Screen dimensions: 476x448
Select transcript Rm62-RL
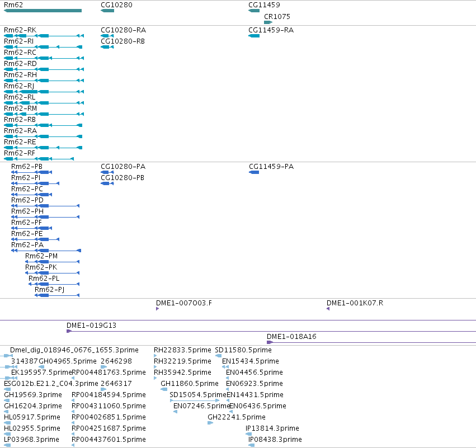pos(44,103)
